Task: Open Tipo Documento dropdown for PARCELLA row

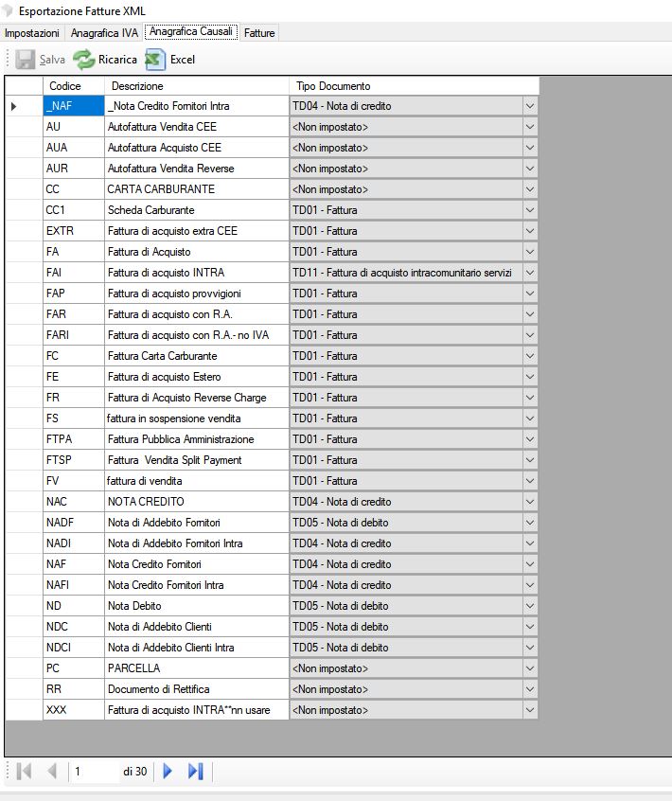Action: pos(529,668)
